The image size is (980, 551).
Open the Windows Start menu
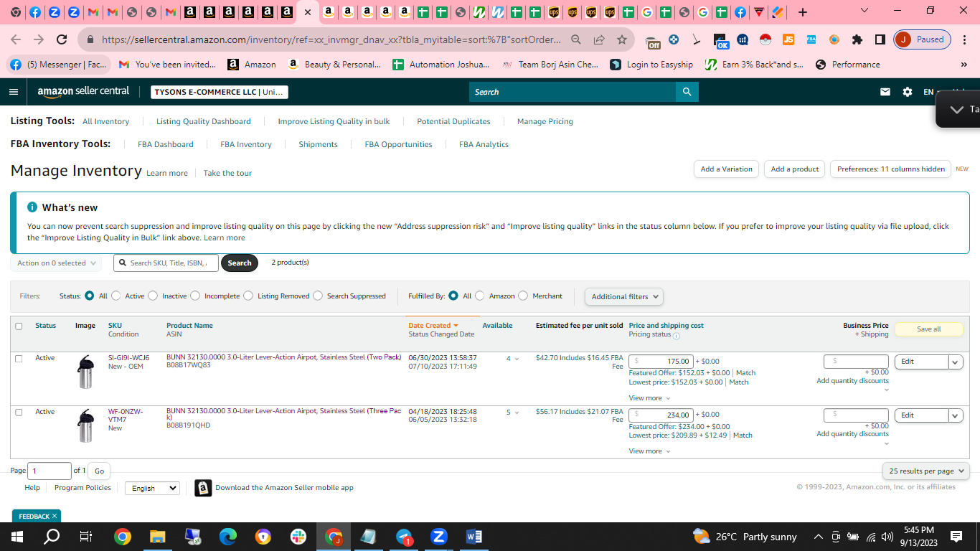click(17, 537)
